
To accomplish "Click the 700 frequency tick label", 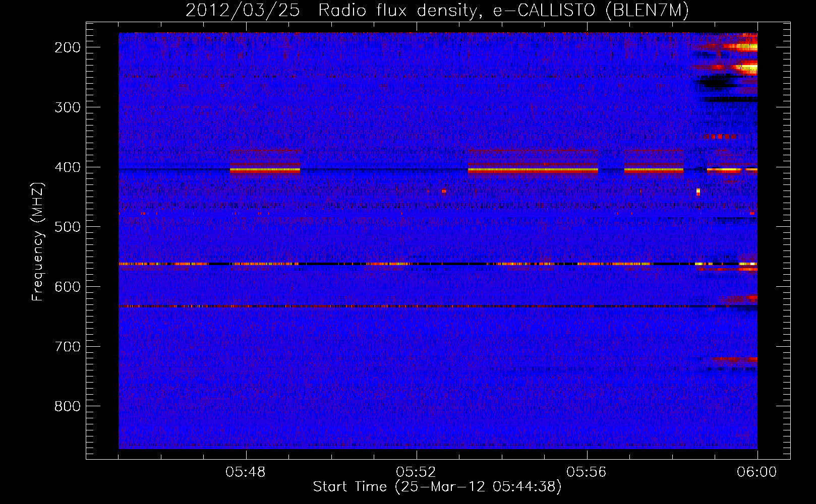I will [68, 347].
